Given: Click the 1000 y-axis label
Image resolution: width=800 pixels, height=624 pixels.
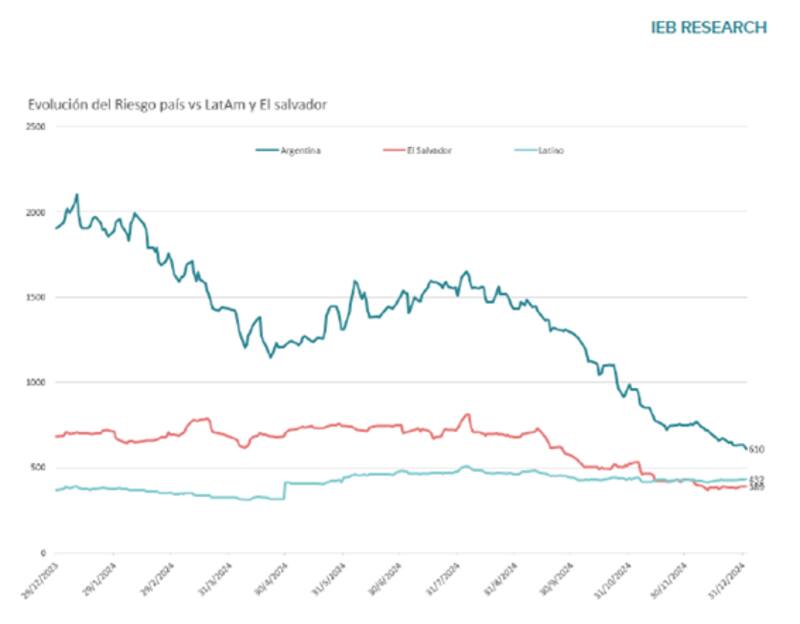Looking at the screenshot, I should pyautogui.click(x=36, y=382).
